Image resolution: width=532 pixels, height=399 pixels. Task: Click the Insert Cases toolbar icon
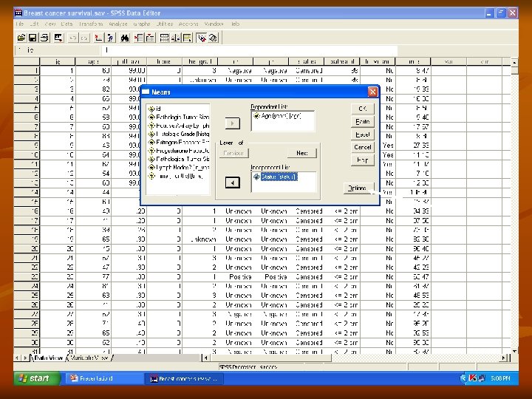(x=138, y=38)
